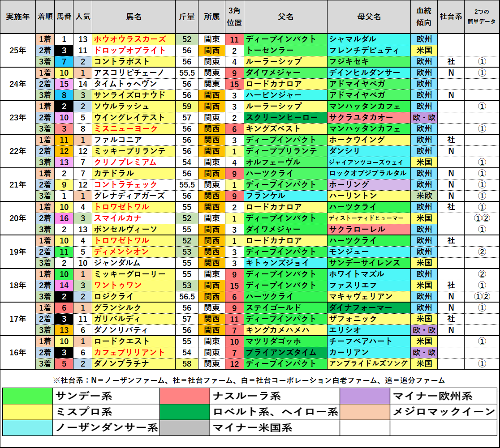
Task: Click the 社台系 column header
Action: 451,17
